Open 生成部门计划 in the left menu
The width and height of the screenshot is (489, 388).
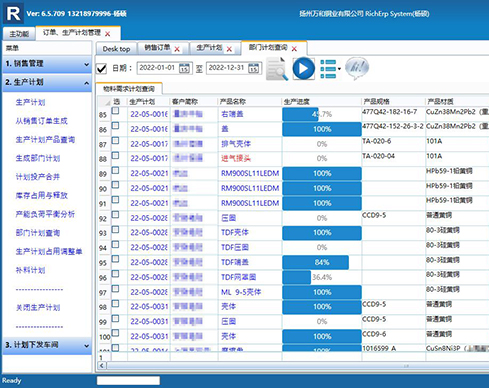pos(38,158)
